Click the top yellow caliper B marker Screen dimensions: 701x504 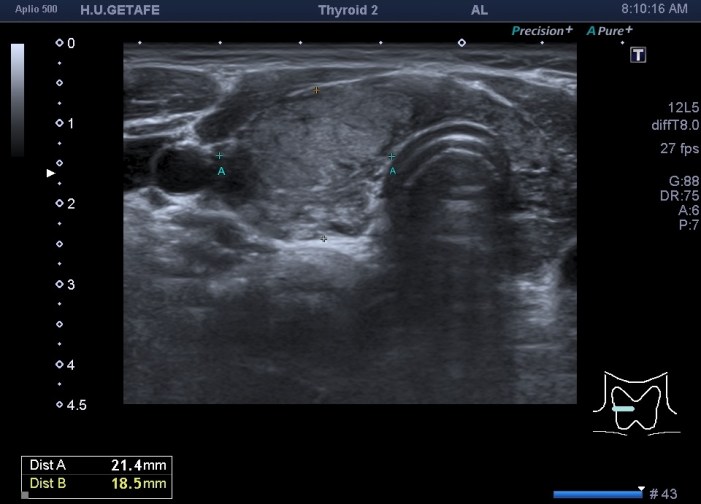pos(316,90)
